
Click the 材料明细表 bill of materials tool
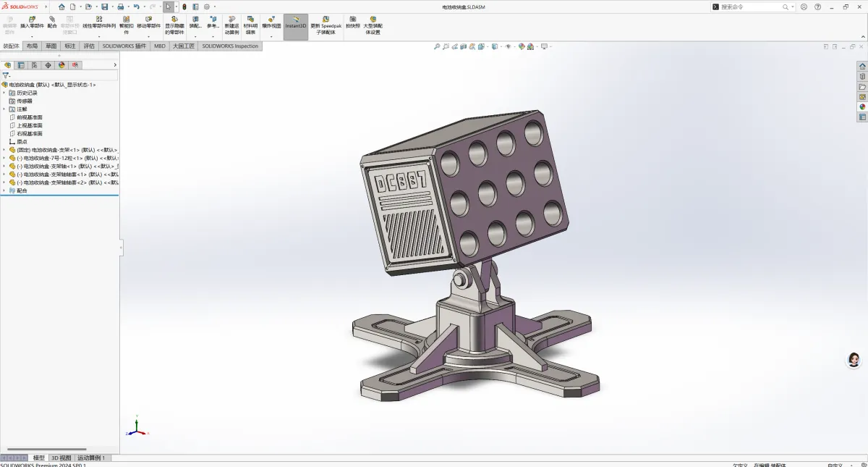[250, 25]
